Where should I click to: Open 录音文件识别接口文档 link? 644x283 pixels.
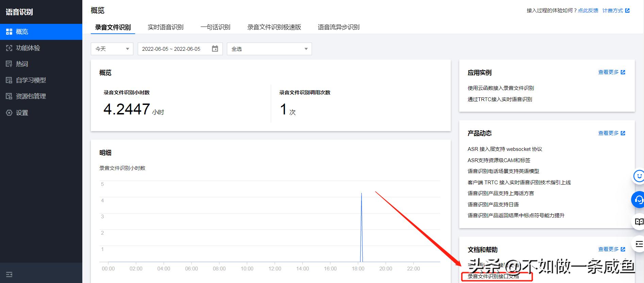coord(493,277)
